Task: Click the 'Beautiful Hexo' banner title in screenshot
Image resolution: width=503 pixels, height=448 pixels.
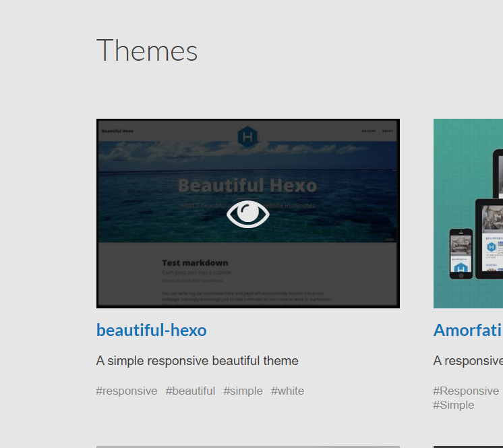Action: 247,185
